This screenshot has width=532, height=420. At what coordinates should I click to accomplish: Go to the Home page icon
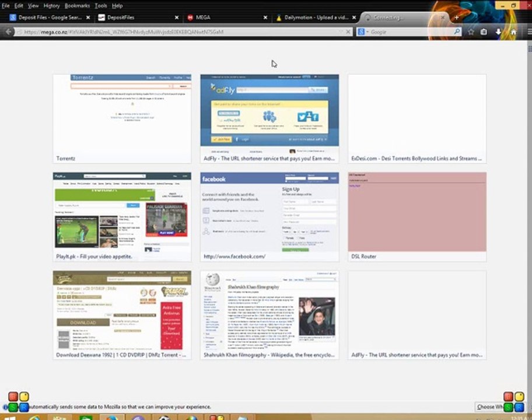tap(513, 32)
